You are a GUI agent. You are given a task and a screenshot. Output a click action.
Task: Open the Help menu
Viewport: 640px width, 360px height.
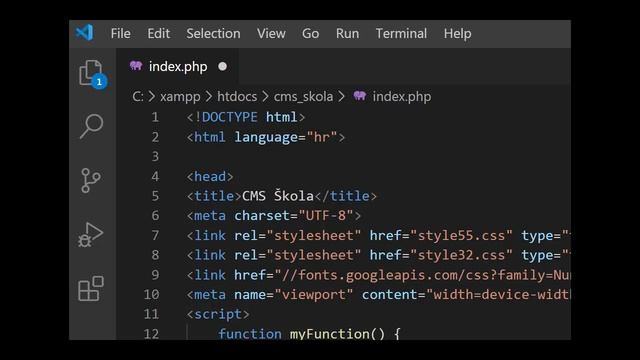click(x=458, y=33)
